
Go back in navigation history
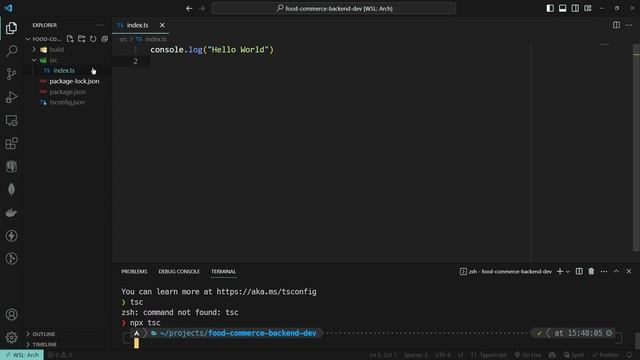(x=189, y=8)
